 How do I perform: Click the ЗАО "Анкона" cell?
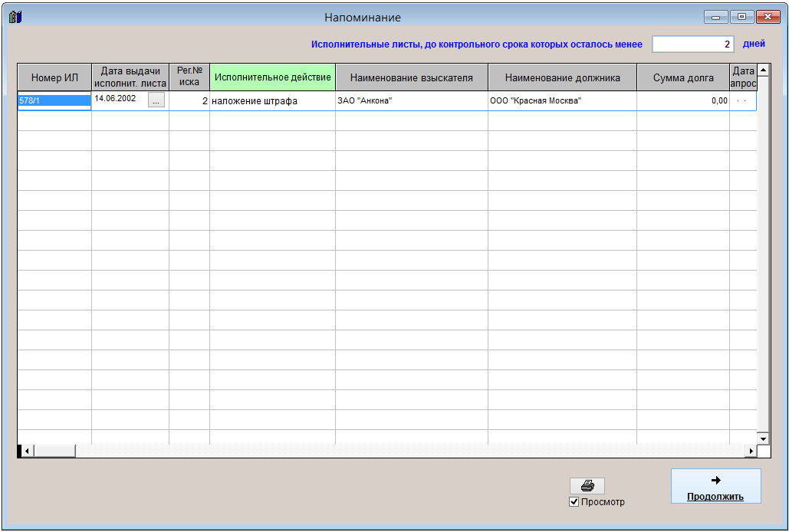[411, 101]
